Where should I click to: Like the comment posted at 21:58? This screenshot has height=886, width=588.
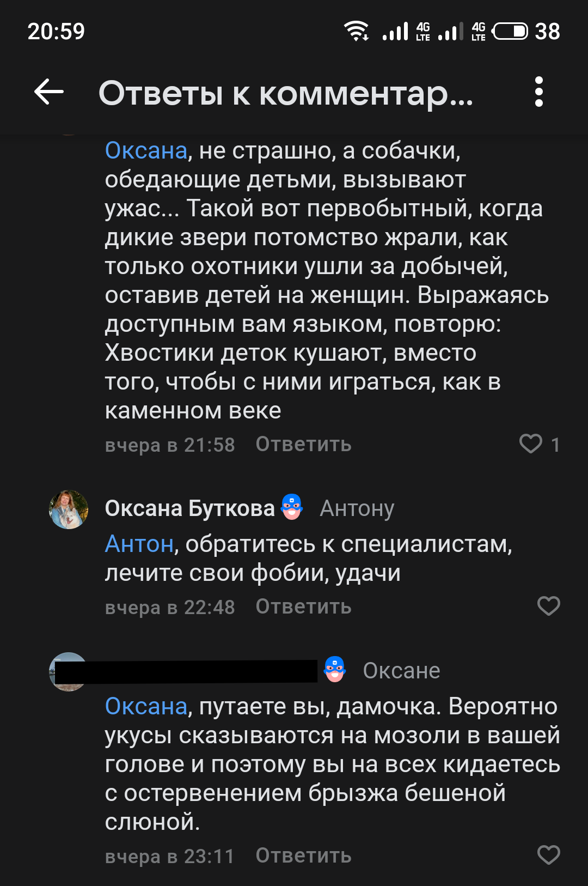pos(531,444)
